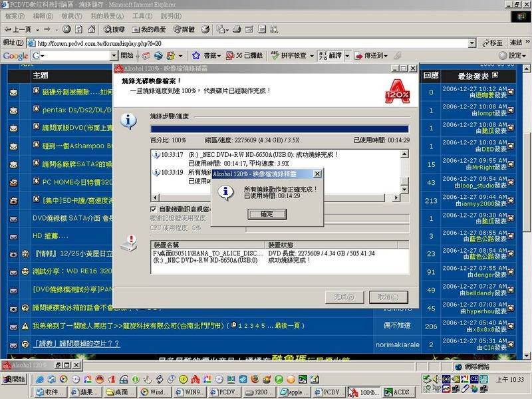Screen dimensions: 532x399
Task: Click the IE Home button
Action: [x=91, y=29]
